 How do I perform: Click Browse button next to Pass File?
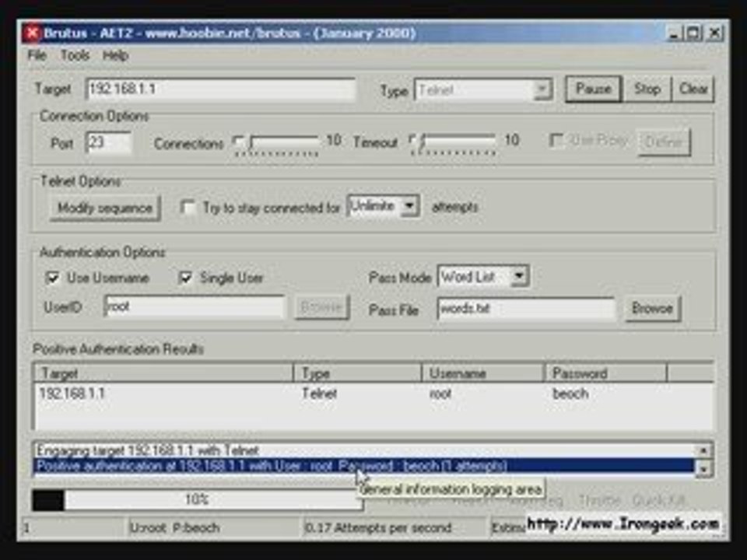point(653,309)
